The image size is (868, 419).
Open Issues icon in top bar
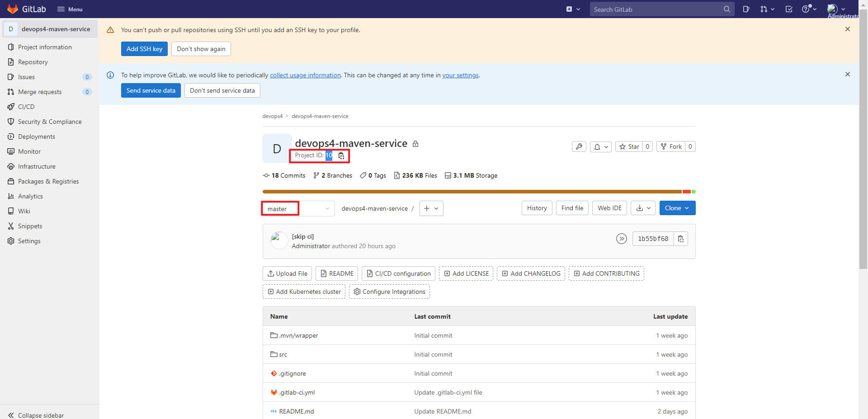coord(746,9)
